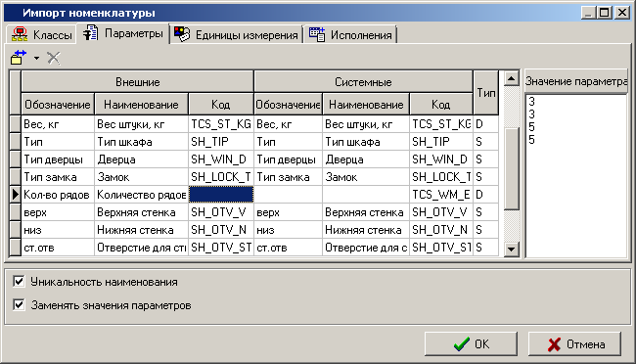Click the table scrollbar up arrow
This screenshot has width=636, height=364.
pos(511,78)
